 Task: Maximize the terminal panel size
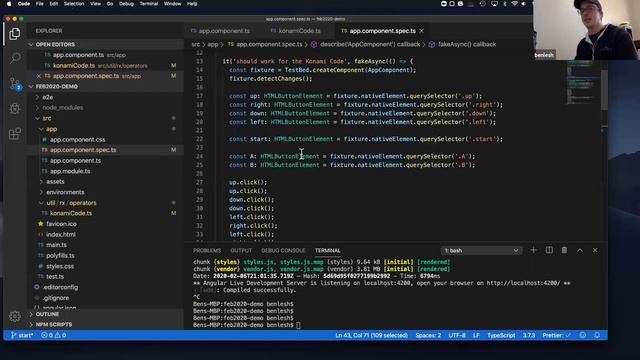pyautogui.click(x=580, y=250)
